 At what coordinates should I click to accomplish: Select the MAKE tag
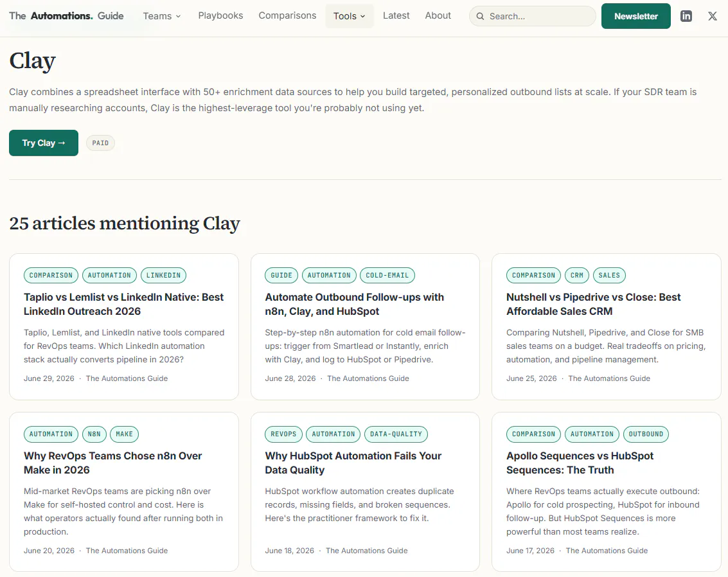[x=125, y=434]
